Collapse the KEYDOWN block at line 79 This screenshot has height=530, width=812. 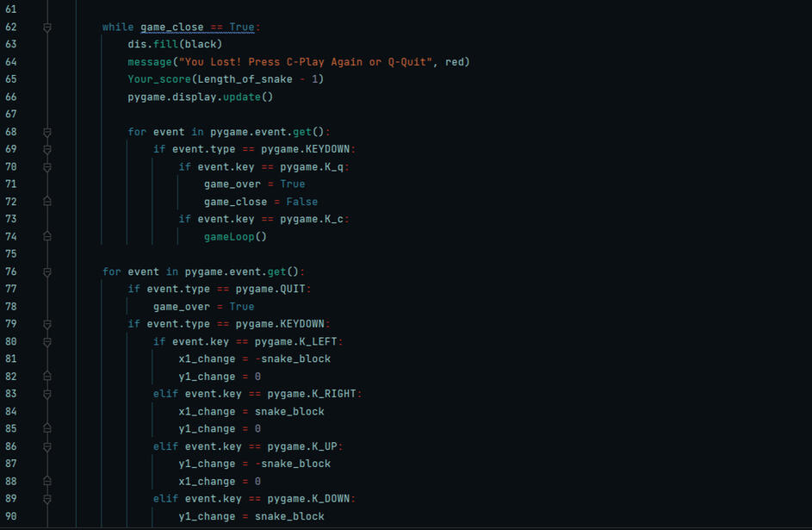47,324
